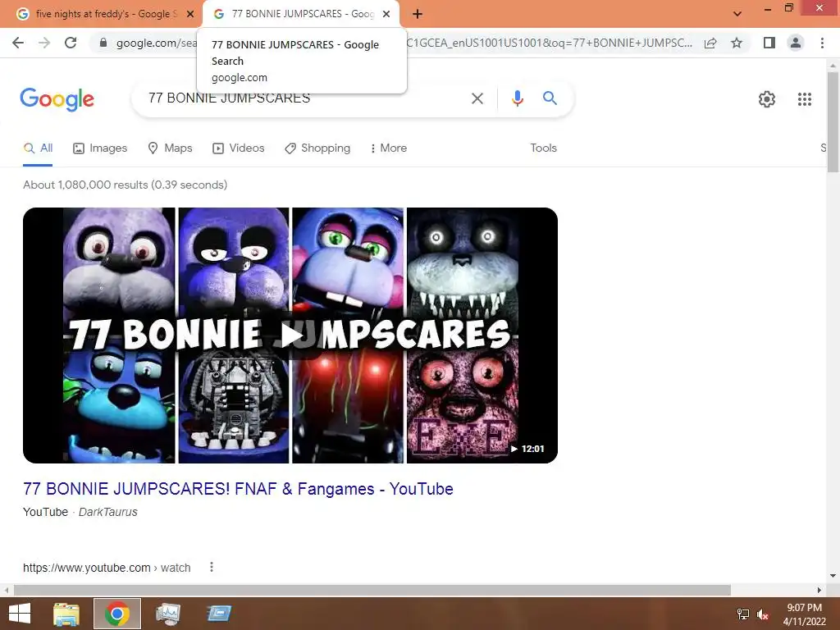Toggle the browser side panel
This screenshot has height=630, width=840.
click(x=769, y=43)
